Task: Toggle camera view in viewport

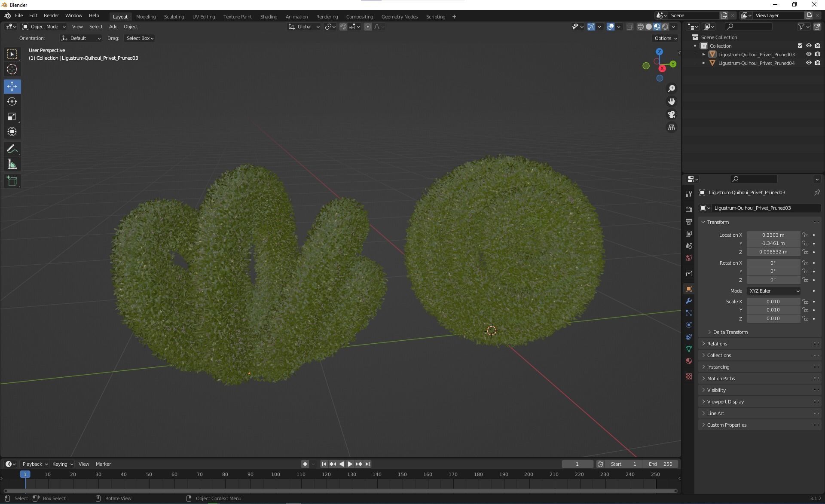Action: [671, 114]
